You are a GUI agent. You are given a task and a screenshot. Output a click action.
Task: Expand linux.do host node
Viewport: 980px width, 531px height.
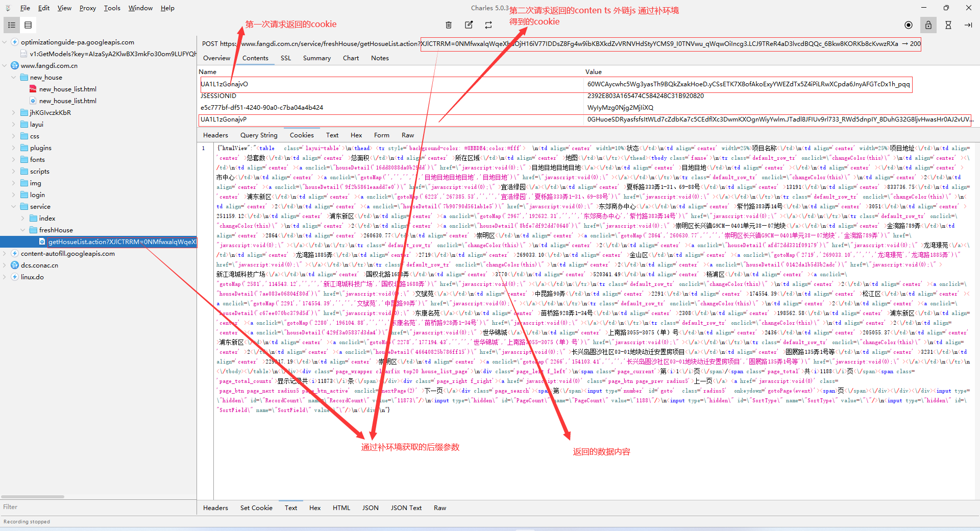pos(5,277)
